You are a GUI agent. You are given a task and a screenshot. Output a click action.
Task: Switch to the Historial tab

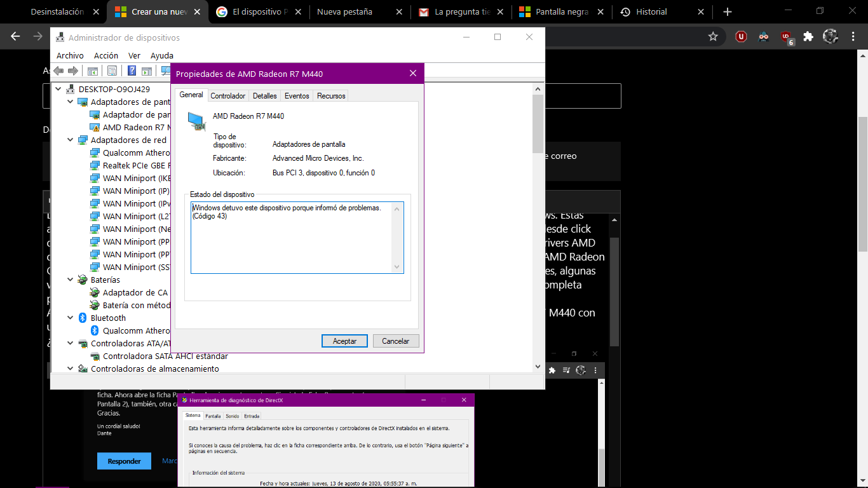(x=662, y=11)
